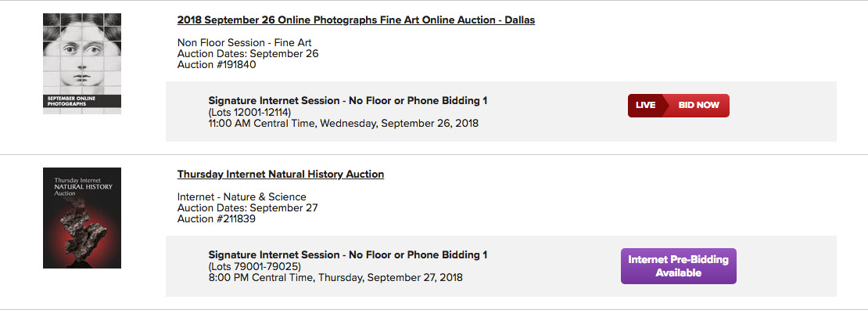Open the September Online Photographs catalog thumbnail
The height and width of the screenshot is (310, 868).
[82, 63]
